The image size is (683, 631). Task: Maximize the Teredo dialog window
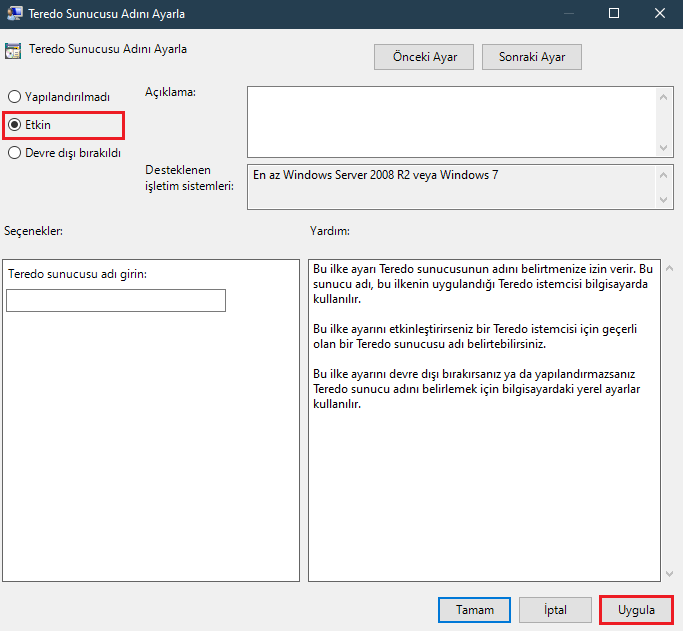coord(614,13)
